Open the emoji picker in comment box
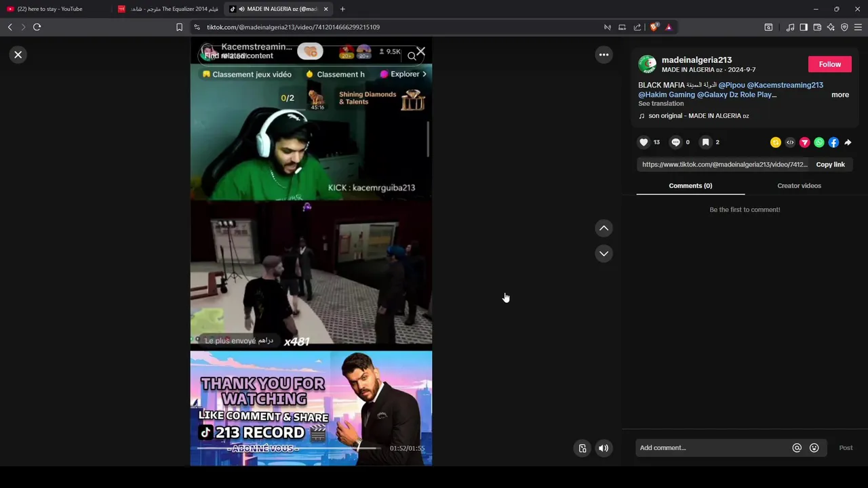 pyautogui.click(x=814, y=448)
